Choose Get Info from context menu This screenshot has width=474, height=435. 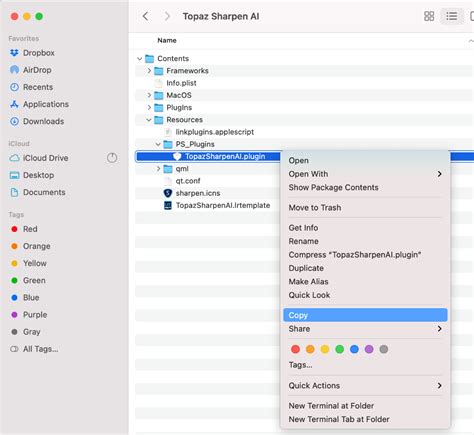(365, 228)
